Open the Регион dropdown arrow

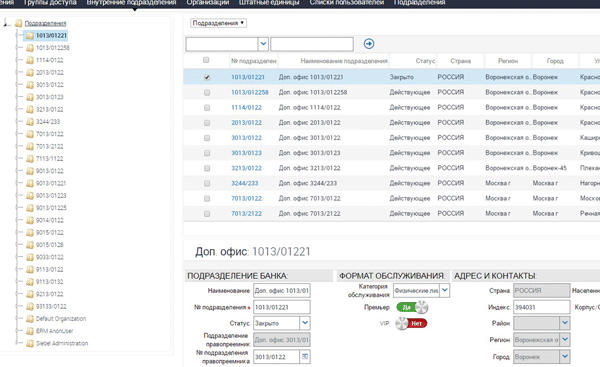565,339
